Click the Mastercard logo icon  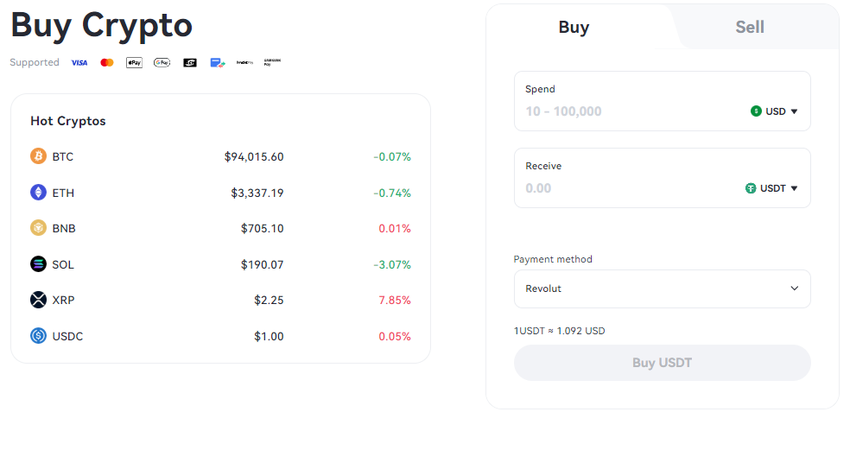pos(107,63)
